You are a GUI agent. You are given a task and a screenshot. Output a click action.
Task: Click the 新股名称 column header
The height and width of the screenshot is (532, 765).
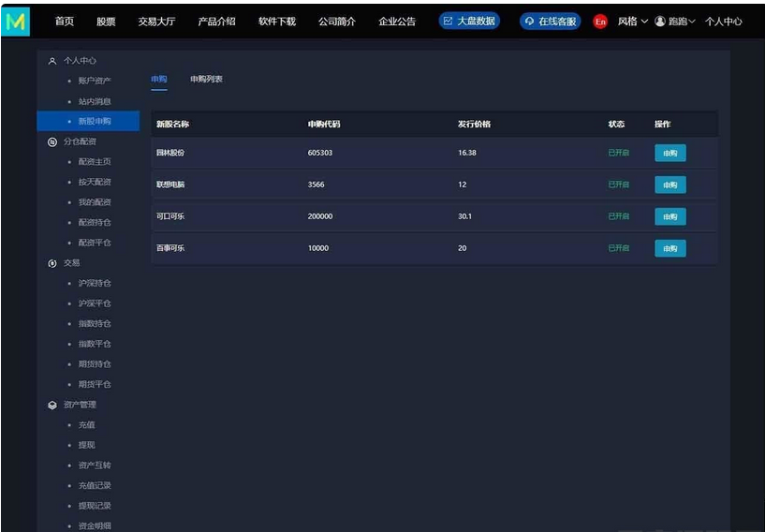pos(172,124)
